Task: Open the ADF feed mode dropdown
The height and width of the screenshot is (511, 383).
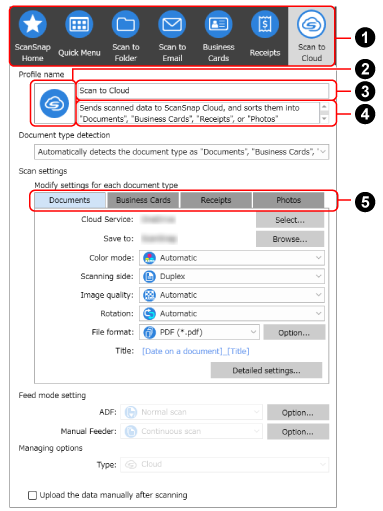Action: [x=191, y=412]
